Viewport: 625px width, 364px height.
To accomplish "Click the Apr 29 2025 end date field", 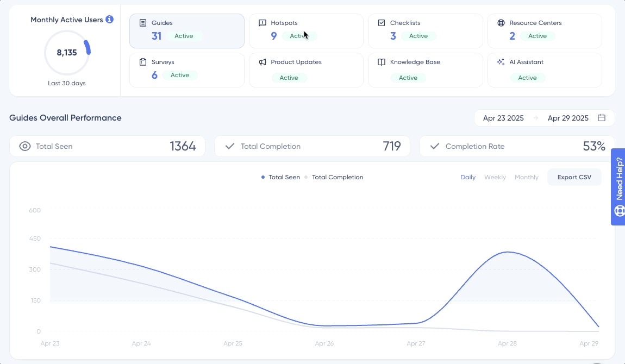I will pyautogui.click(x=567, y=117).
